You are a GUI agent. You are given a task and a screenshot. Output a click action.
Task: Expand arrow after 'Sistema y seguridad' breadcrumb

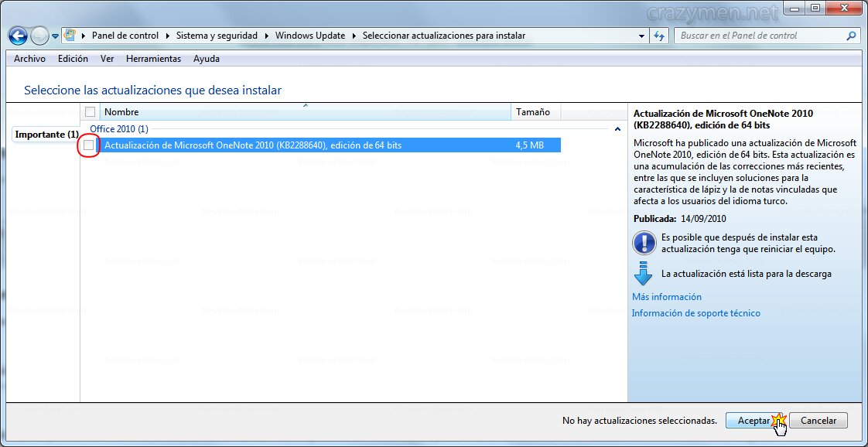point(266,36)
